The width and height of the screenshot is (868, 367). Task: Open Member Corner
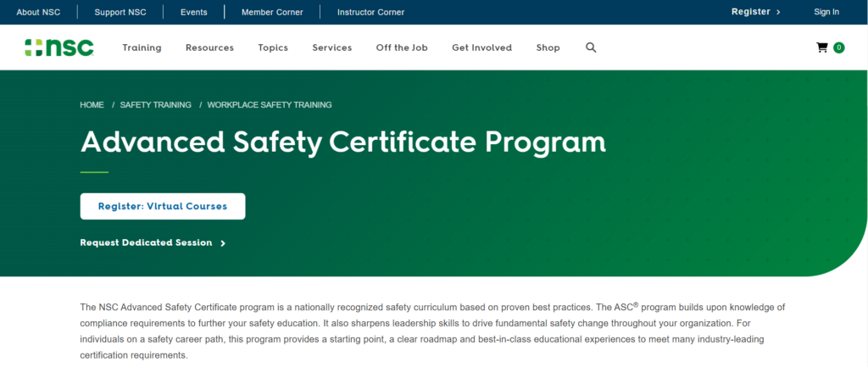pyautogui.click(x=272, y=12)
